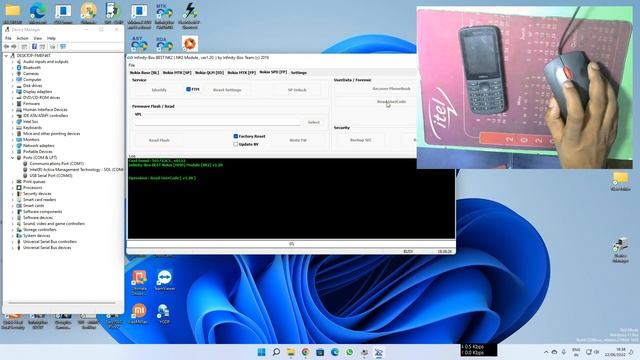The width and height of the screenshot is (640, 360).
Task: Expand the Network adapters node
Action: coord(13,145)
